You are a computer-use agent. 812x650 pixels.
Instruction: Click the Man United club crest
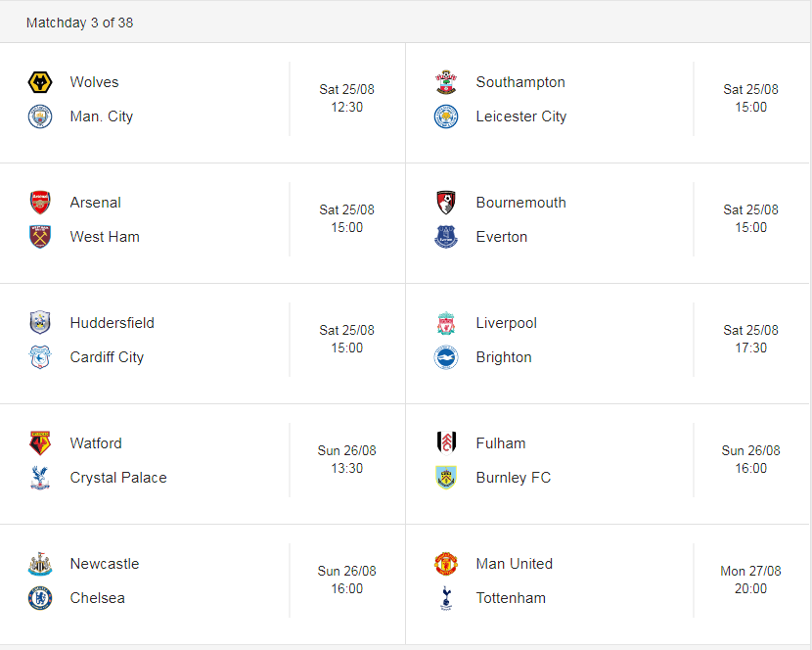pyautogui.click(x=446, y=564)
